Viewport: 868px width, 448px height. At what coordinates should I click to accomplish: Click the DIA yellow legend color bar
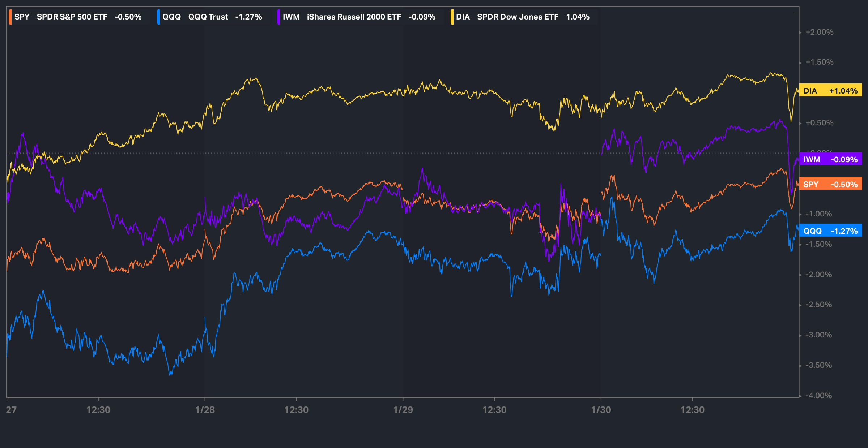pyautogui.click(x=452, y=17)
